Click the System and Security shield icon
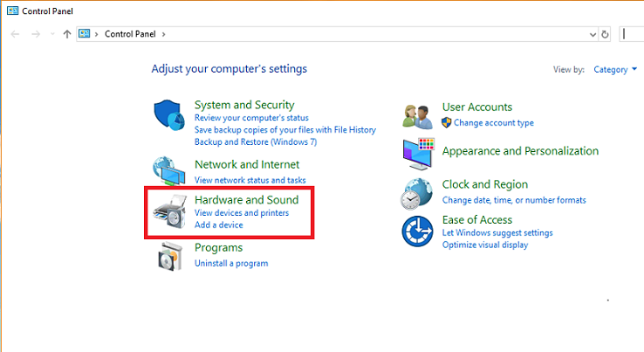Viewport: 644px width, 352px height. (x=168, y=115)
